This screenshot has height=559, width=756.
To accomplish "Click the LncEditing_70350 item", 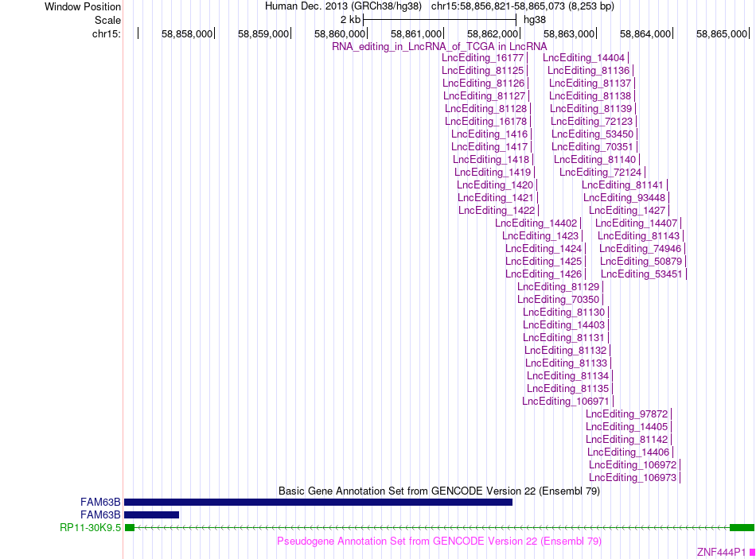I will [559, 300].
